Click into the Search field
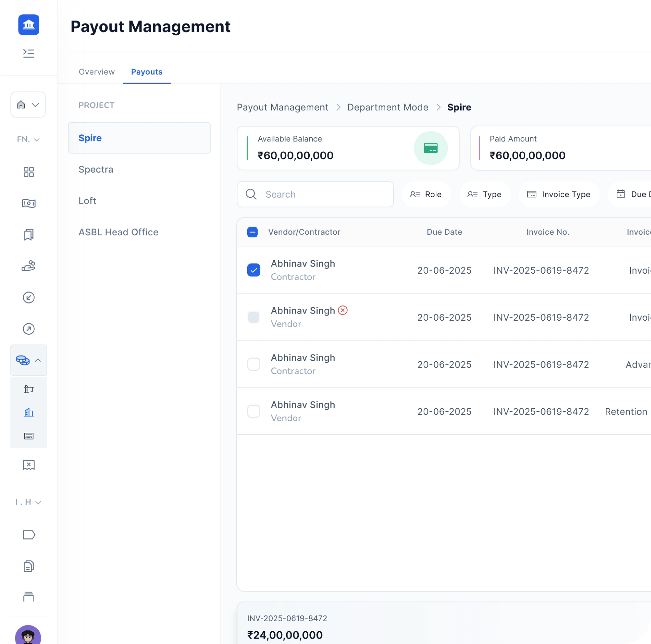651x644 pixels. 315,194
